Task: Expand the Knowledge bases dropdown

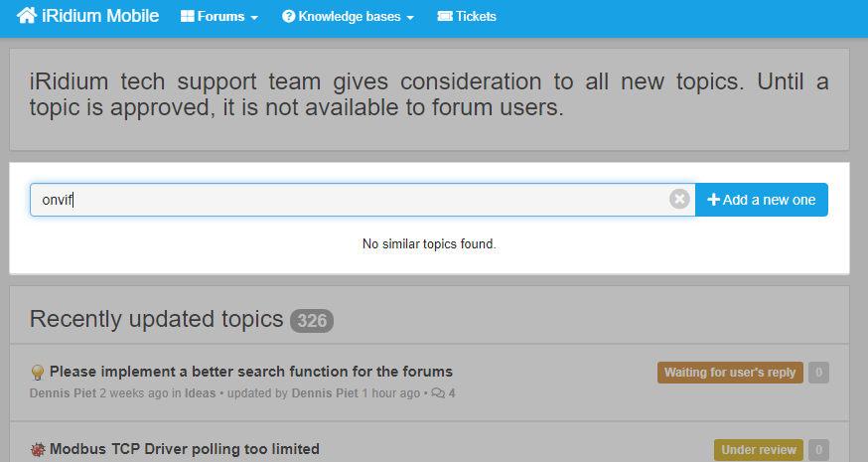Action: coord(348,17)
